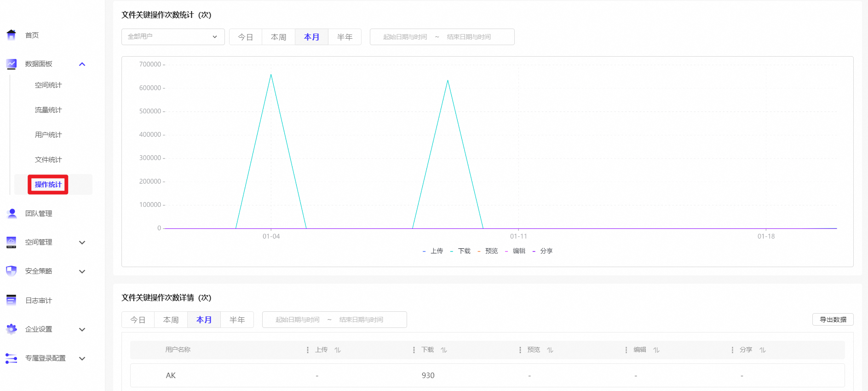The width and height of the screenshot is (868, 391).
Task: Select 半年 tab in details section
Action: click(x=237, y=320)
